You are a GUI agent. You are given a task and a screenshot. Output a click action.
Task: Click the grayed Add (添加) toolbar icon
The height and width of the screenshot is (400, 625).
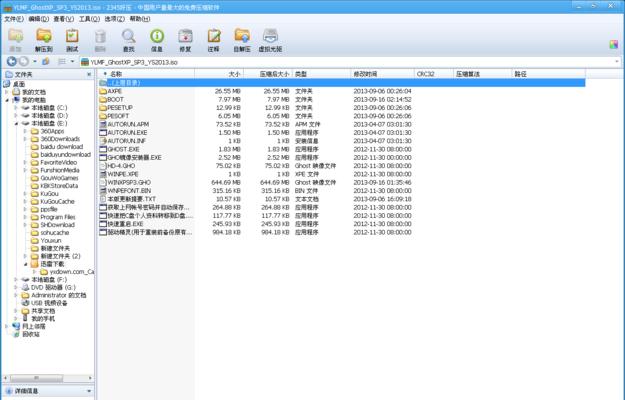pos(16,40)
